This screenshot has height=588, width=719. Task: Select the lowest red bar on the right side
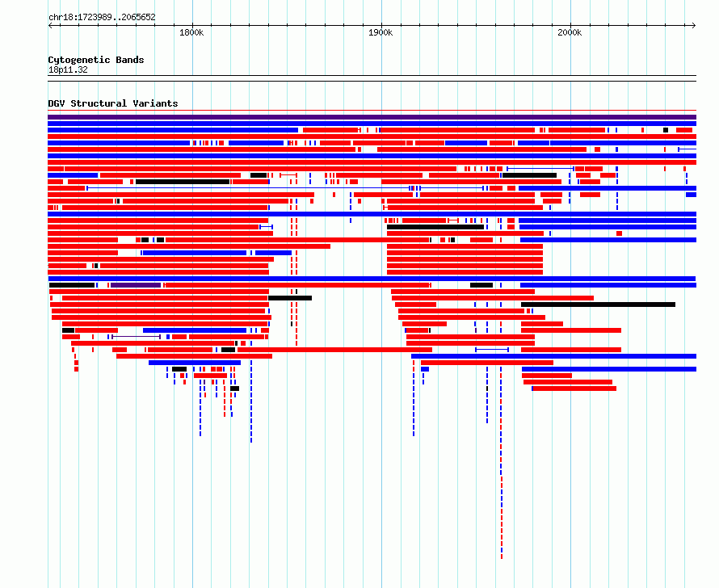(x=574, y=388)
